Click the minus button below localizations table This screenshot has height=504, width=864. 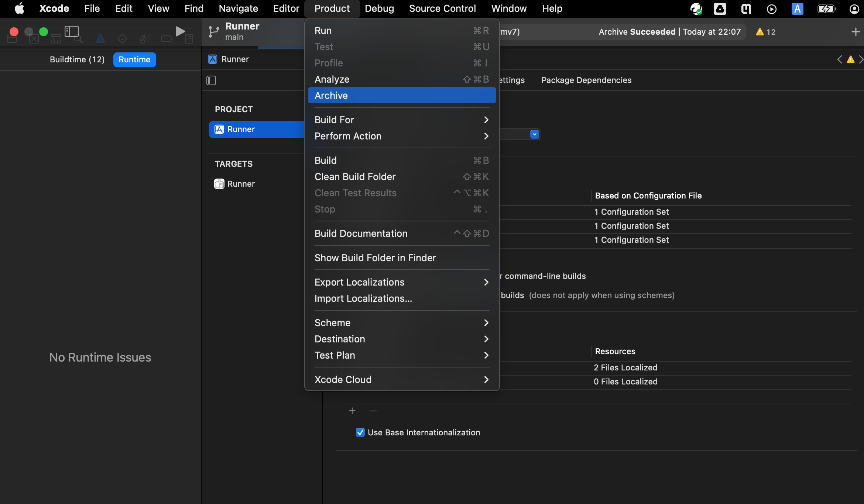click(373, 411)
